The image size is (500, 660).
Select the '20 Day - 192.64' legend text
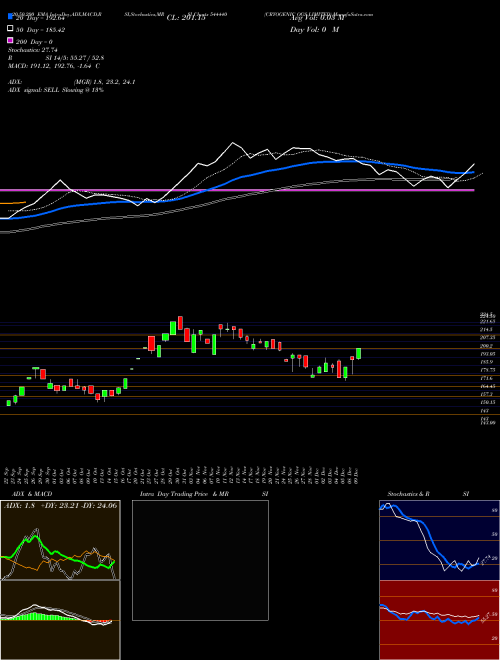[x=40, y=18]
